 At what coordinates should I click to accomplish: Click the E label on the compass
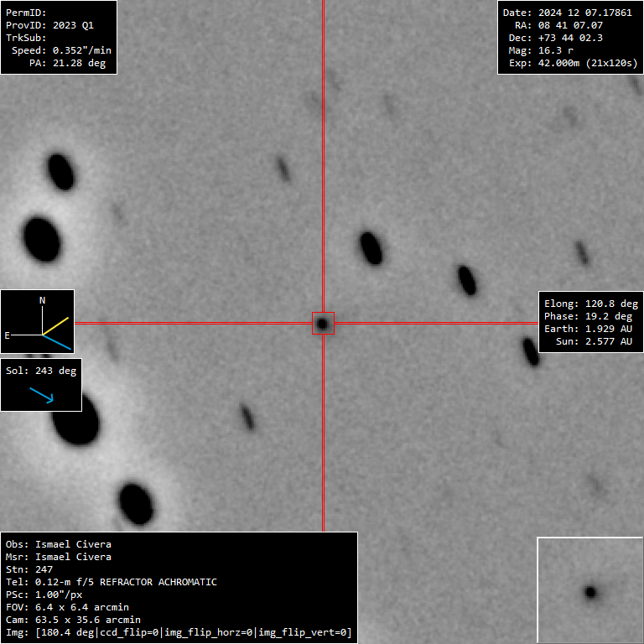coord(8,335)
